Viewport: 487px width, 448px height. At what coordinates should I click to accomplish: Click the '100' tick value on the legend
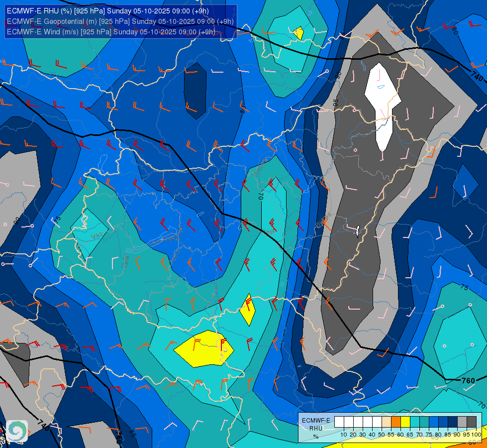[476, 435]
